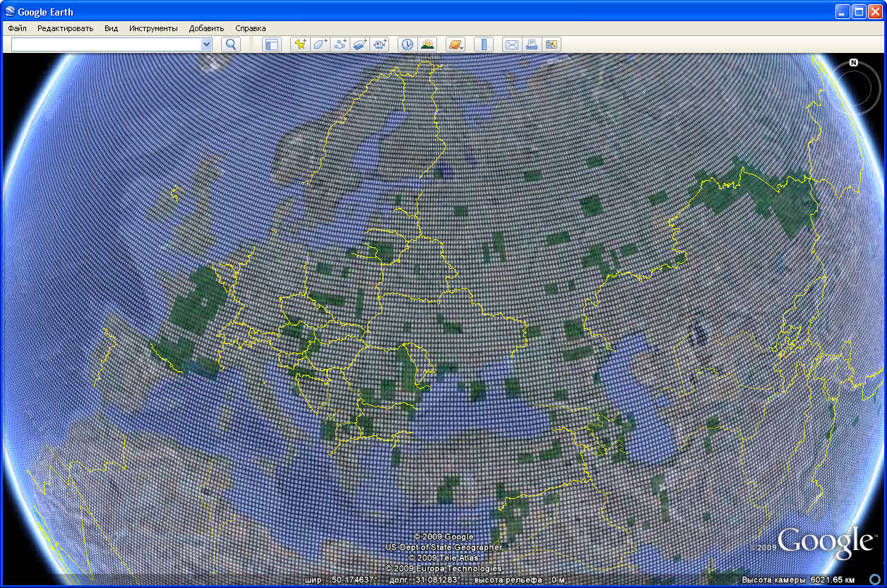Open the Ruler measurement tool
Screen dimensions: 887x588
coord(484,44)
